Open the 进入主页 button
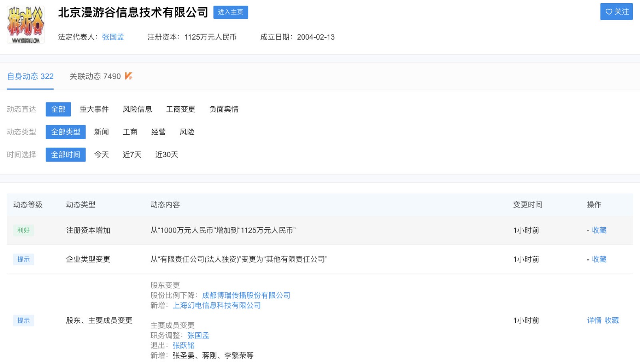Image resolution: width=640 pixels, height=364 pixels. point(230,12)
